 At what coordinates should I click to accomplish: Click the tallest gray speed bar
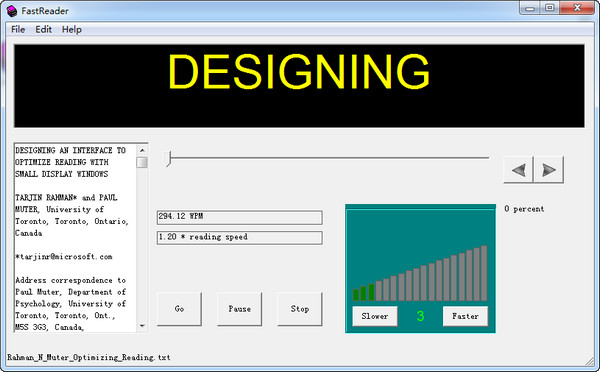[484, 273]
